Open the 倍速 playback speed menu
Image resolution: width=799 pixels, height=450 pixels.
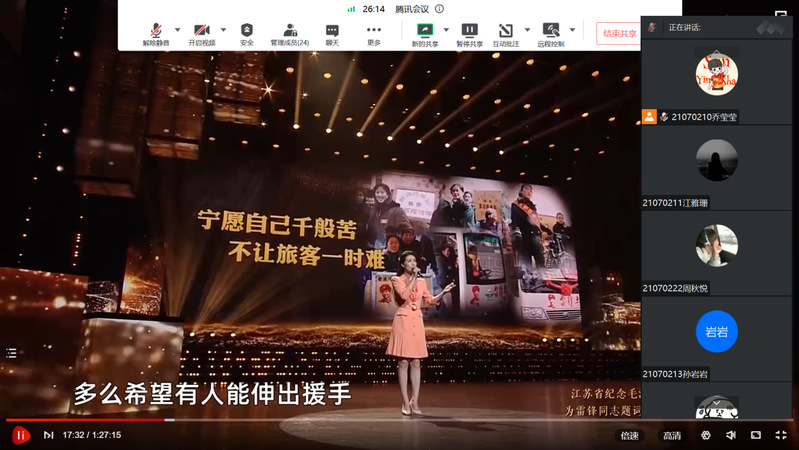point(629,435)
